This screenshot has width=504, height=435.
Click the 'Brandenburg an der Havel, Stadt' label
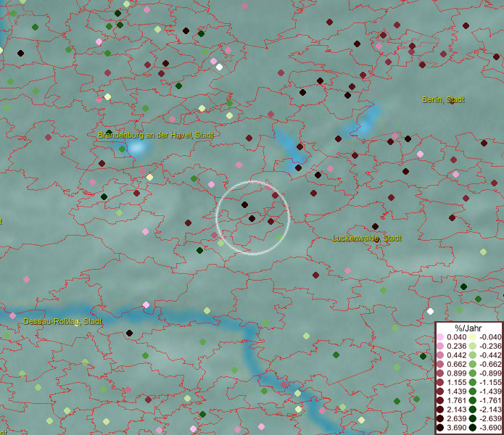point(156,135)
